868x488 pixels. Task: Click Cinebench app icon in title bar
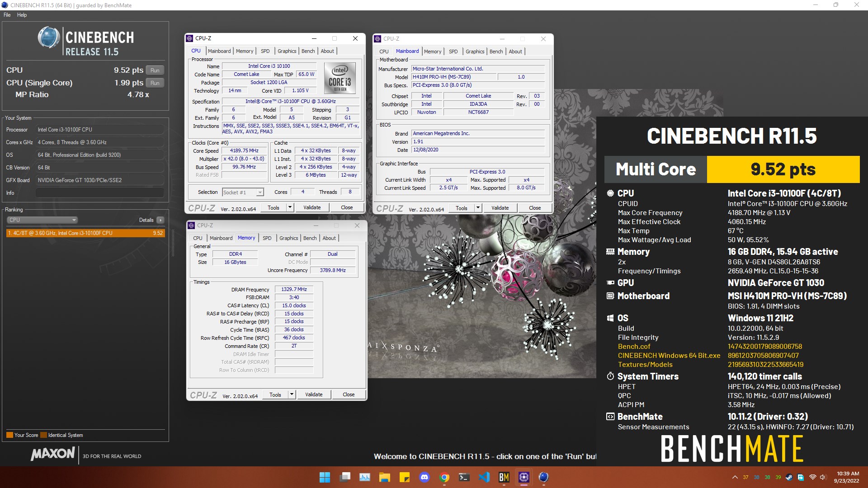point(5,5)
